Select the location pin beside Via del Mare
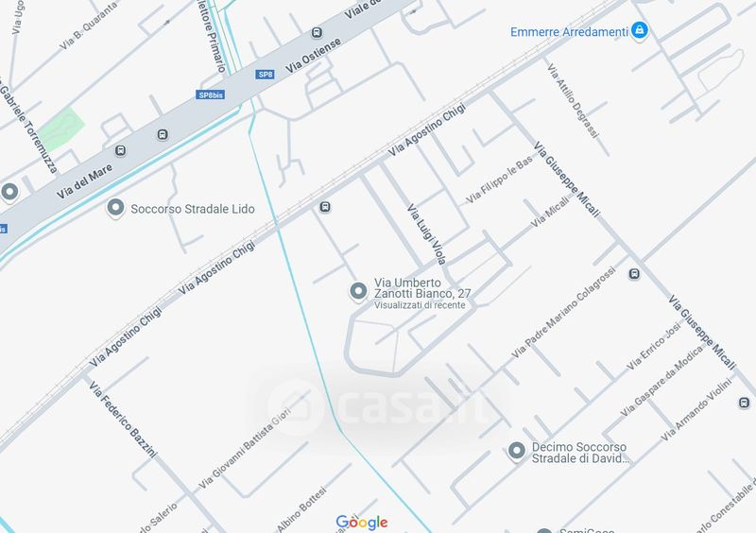This screenshot has width=756, height=533. (x=9, y=192)
